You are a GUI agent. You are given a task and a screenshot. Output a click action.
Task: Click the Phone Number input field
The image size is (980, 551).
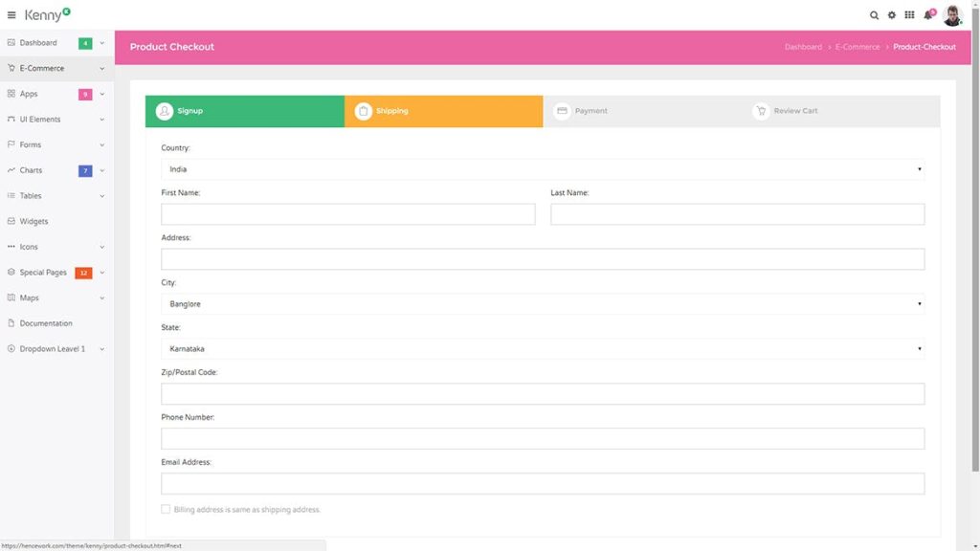(x=543, y=438)
